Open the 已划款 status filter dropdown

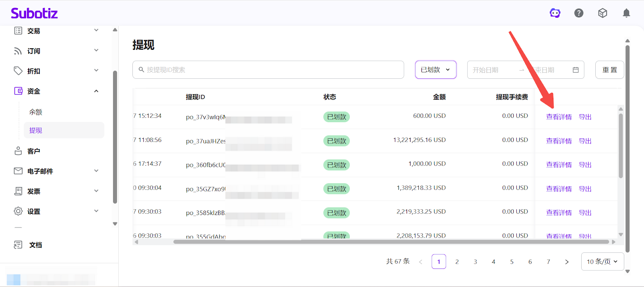(436, 70)
